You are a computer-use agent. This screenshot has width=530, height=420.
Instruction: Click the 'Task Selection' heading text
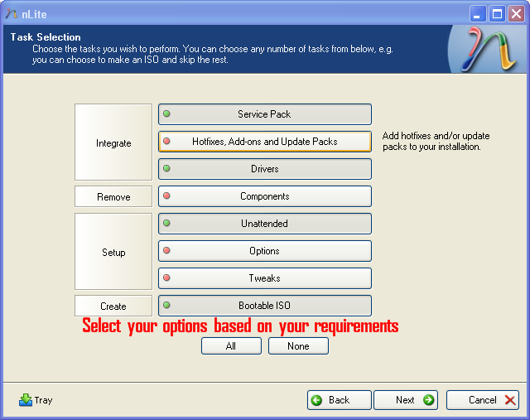(x=46, y=36)
